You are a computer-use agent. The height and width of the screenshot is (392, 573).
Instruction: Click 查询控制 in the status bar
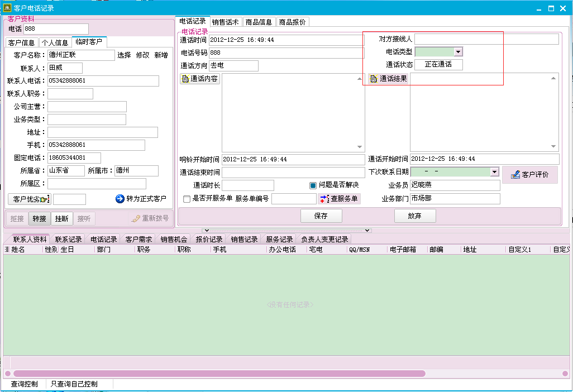point(24,384)
